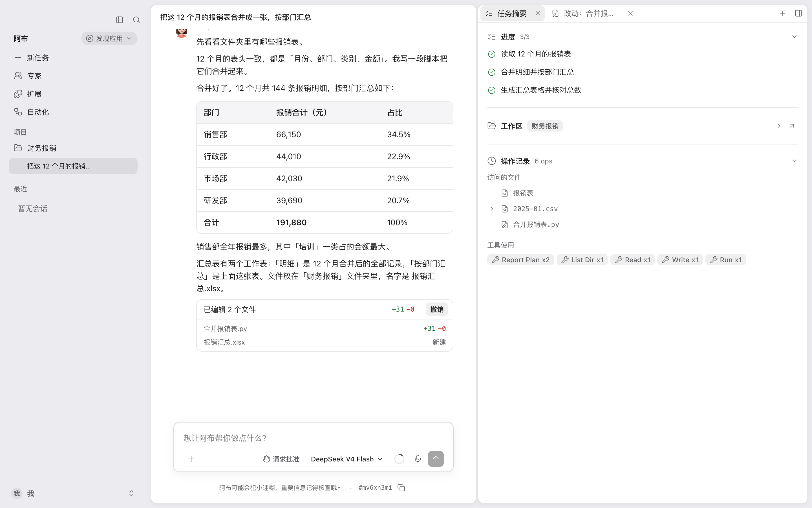Click the 财务报销 workspace tag
This screenshot has height=508, width=812.
(x=545, y=126)
